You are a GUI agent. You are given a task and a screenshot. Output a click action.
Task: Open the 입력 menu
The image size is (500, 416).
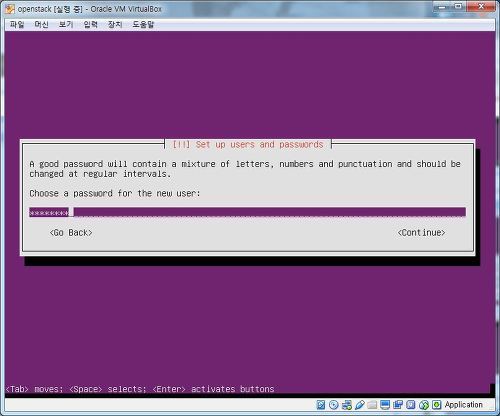(91, 24)
